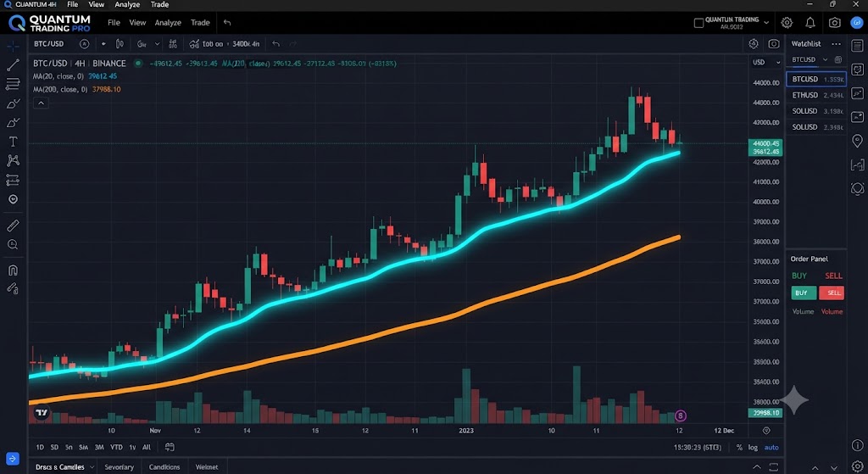Screen dimensions: 868x474
Task: Toggle the checkbox beside Quantum Trading
Action: (x=698, y=23)
